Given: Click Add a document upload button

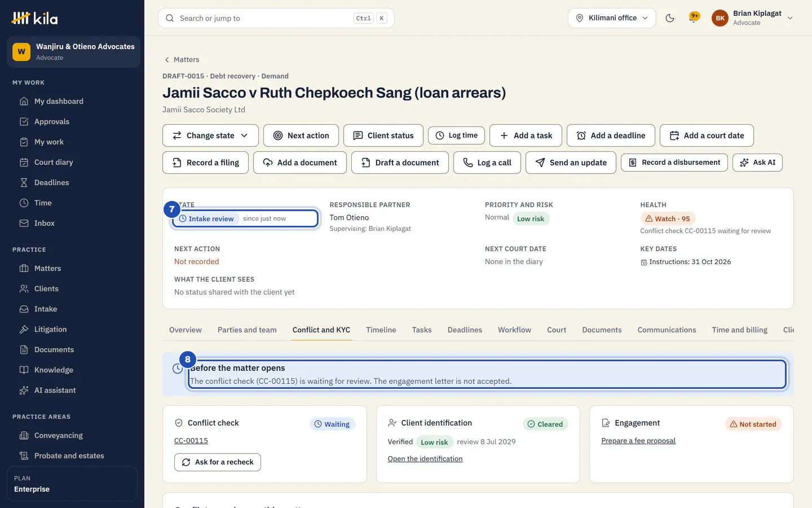Looking at the screenshot, I should [300, 163].
